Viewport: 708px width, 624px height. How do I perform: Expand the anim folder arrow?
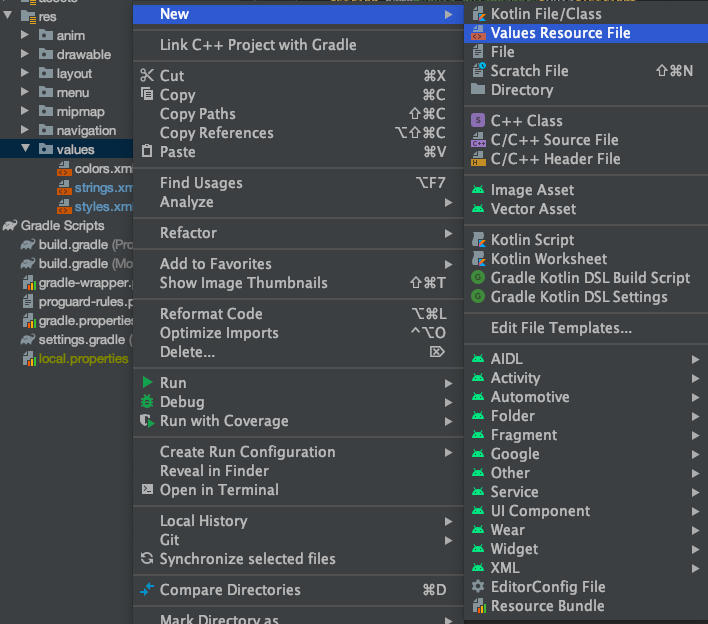point(25,35)
